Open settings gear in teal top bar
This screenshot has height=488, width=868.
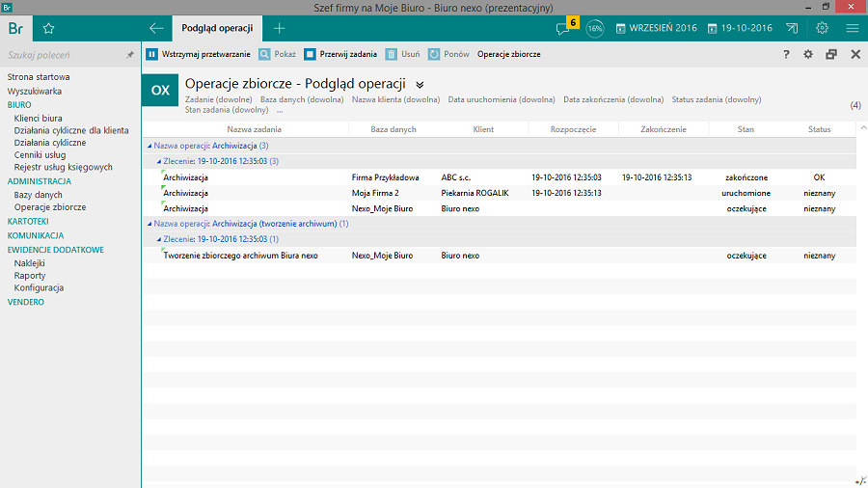pyautogui.click(x=822, y=28)
